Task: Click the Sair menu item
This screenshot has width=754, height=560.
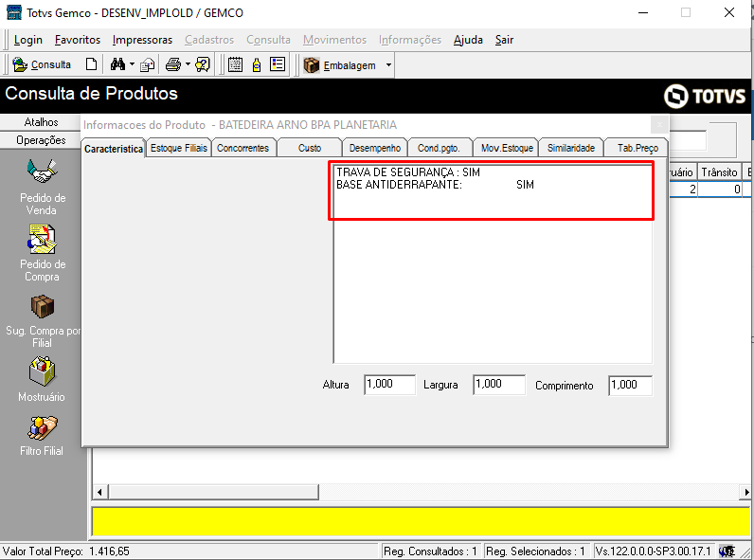Action: point(505,40)
